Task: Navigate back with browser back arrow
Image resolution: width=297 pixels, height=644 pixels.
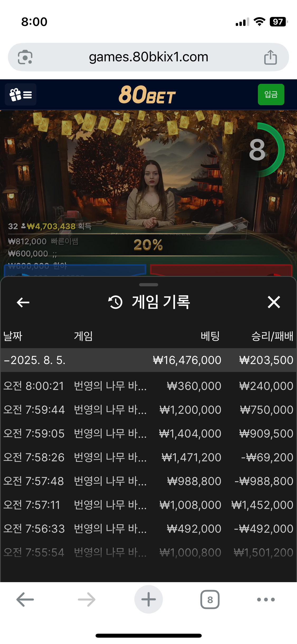Action: (25, 599)
